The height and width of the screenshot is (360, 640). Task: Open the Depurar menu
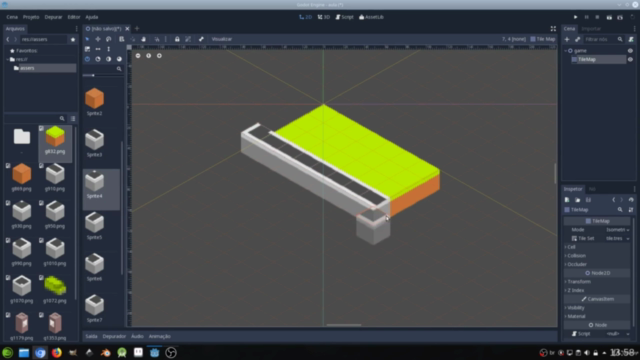pos(53,17)
